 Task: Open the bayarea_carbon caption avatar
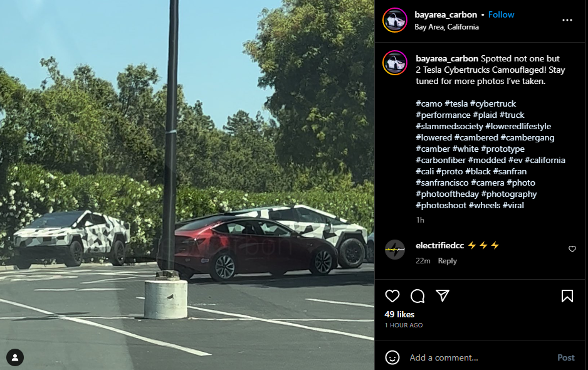[x=395, y=63]
